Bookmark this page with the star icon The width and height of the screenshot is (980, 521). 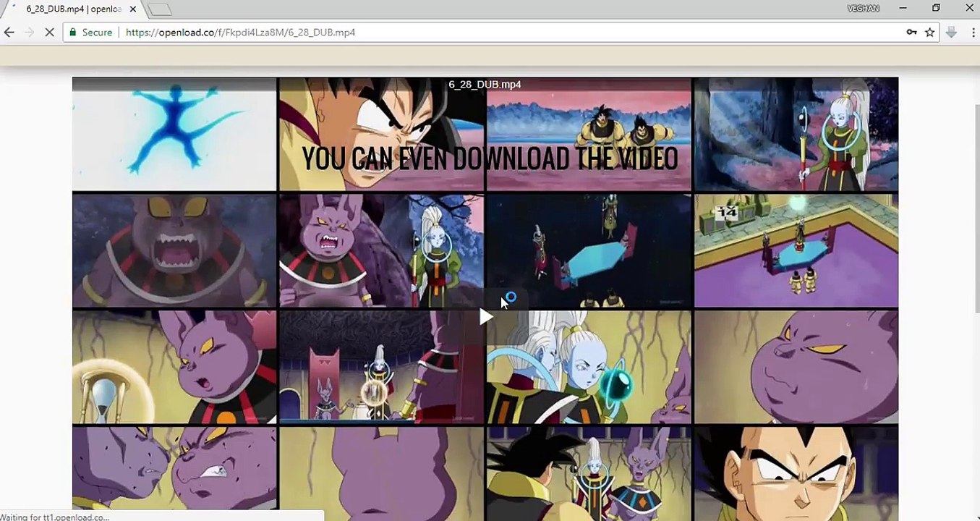[930, 33]
